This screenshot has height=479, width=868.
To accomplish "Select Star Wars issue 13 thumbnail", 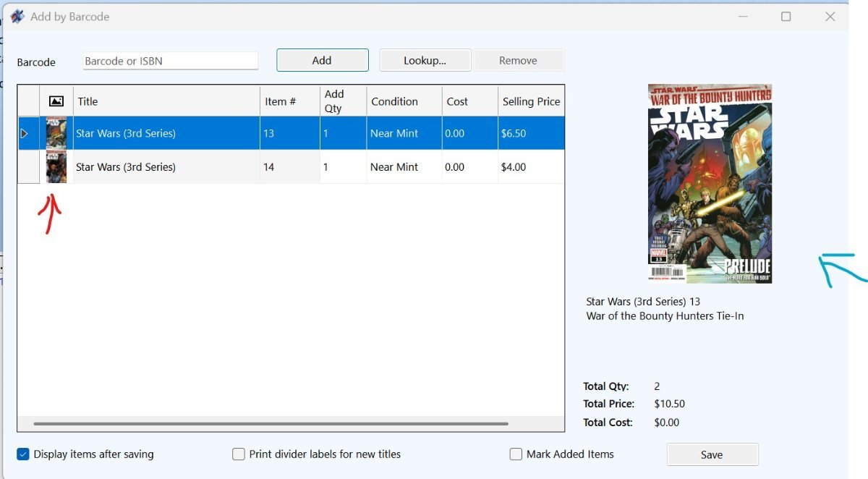I will pos(56,133).
